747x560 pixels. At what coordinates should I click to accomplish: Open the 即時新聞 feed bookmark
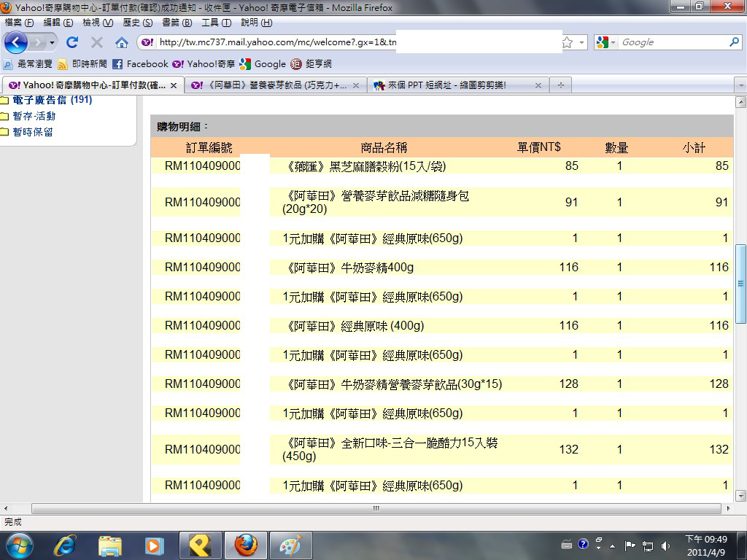pos(82,64)
